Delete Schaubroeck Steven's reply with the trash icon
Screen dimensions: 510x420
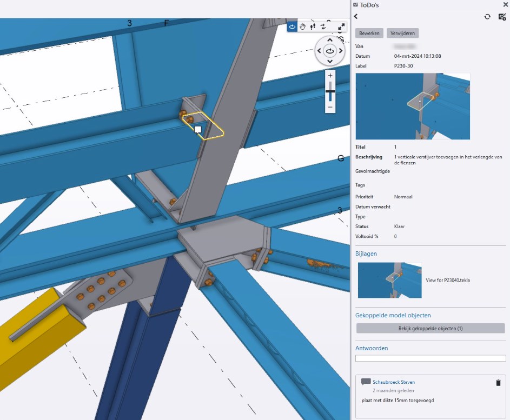498,383
